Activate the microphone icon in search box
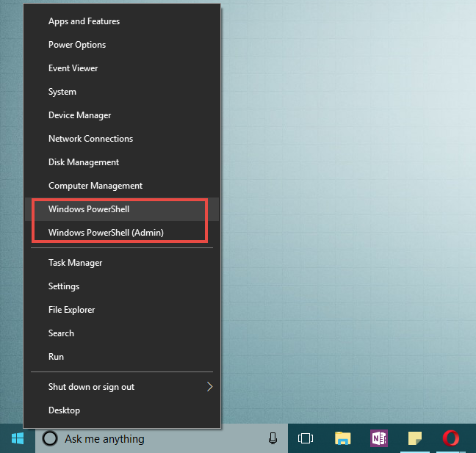 point(273,438)
